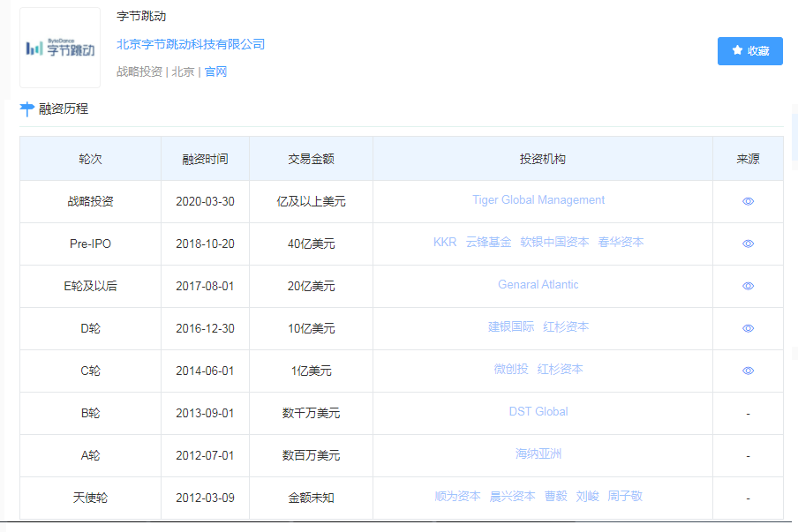Select the B轮 round cell

tap(91, 413)
